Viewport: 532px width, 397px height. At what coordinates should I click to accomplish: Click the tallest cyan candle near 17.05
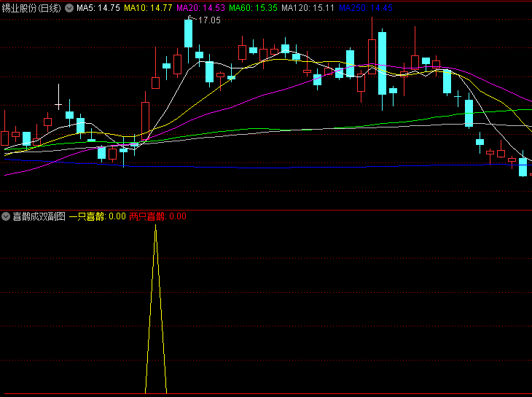click(x=188, y=33)
